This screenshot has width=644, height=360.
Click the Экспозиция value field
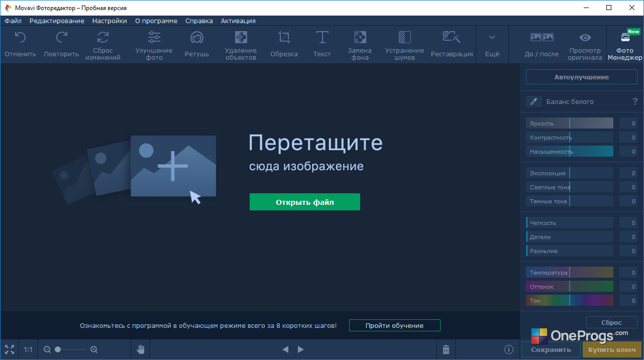pos(628,173)
